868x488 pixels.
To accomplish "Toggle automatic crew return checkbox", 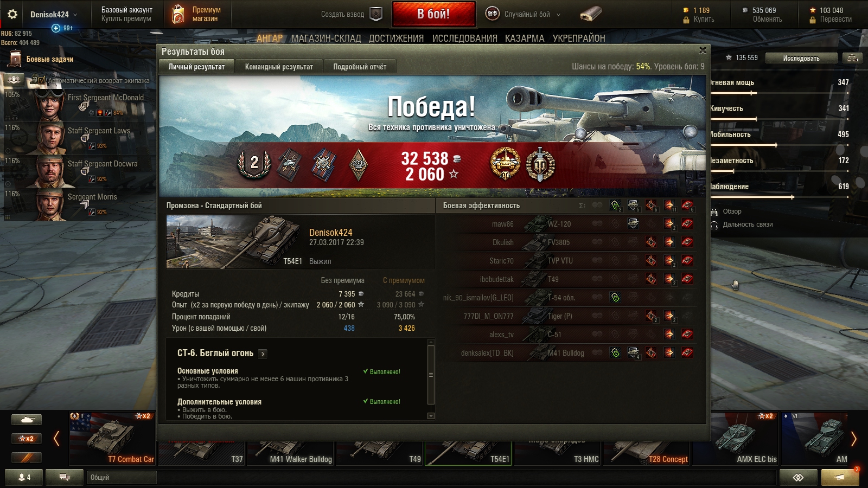I will tap(42, 80).
